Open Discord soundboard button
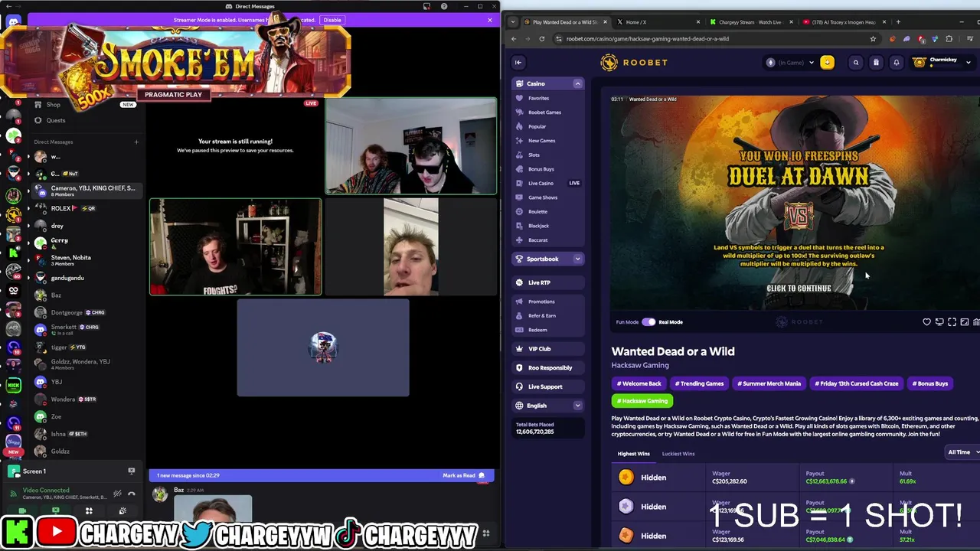This screenshot has width=980, height=551. pyautogui.click(x=122, y=511)
